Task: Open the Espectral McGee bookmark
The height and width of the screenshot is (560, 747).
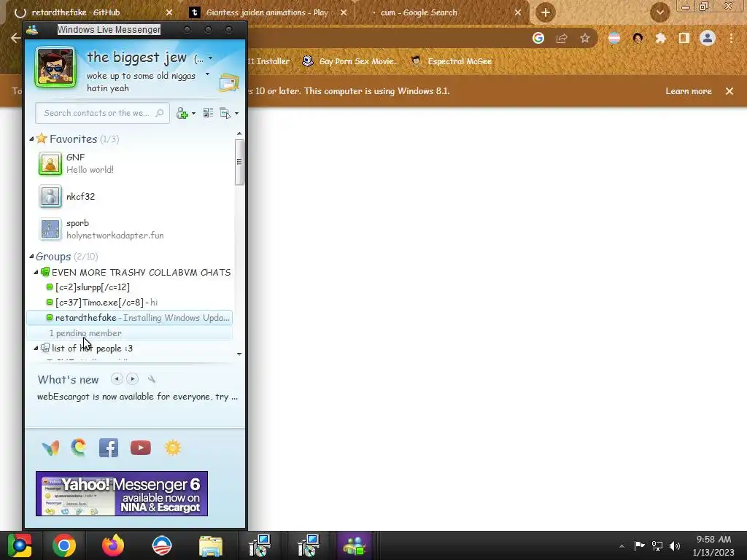Action: pyautogui.click(x=452, y=61)
